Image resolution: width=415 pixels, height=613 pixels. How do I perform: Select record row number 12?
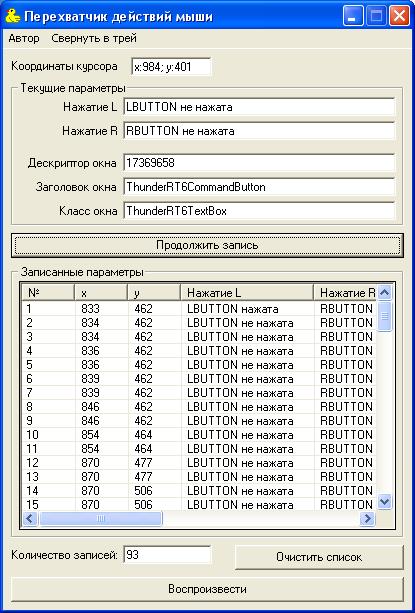[199, 462]
